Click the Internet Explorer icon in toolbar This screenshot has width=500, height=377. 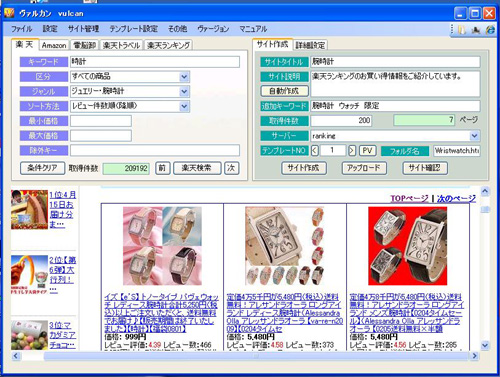[x=490, y=29]
